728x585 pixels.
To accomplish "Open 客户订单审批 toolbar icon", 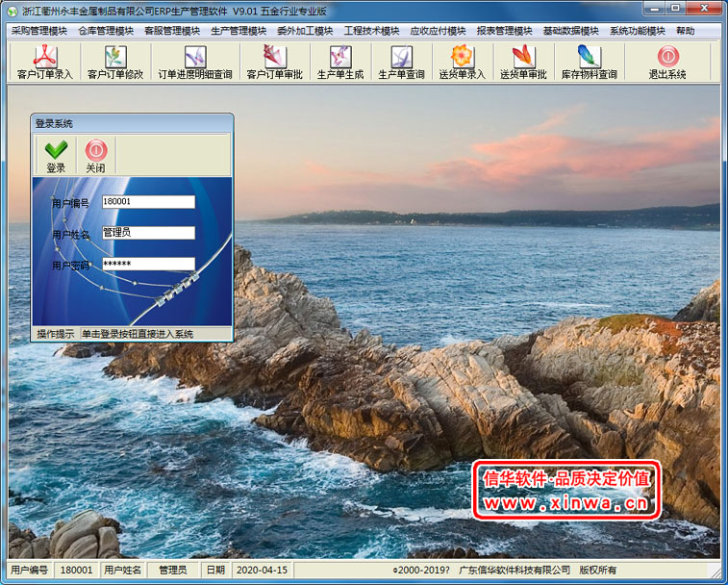I will pyautogui.click(x=275, y=62).
